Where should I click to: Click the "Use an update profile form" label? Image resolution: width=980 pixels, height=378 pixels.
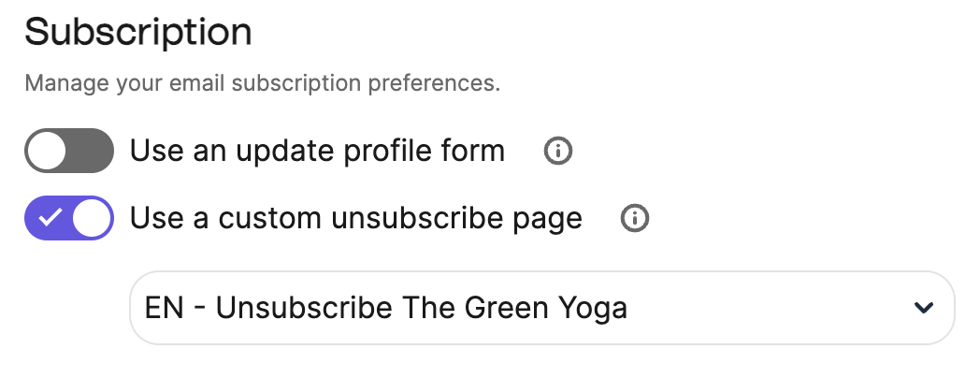[x=317, y=151]
